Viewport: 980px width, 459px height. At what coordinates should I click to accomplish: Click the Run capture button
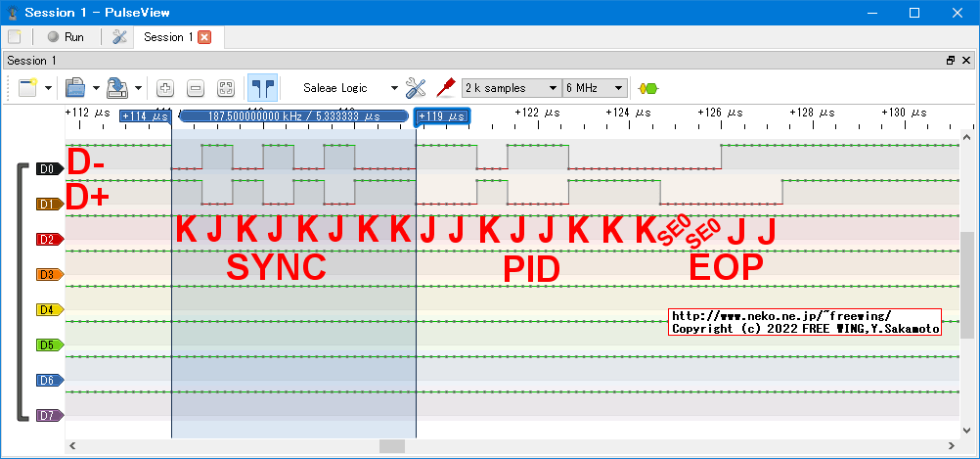tap(66, 37)
